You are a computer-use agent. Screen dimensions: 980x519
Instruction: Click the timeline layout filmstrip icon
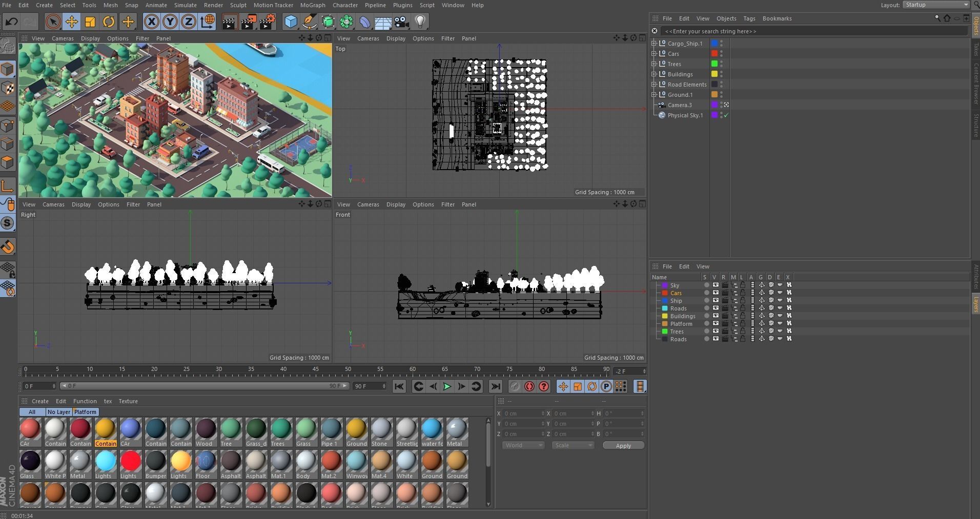click(640, 386)
